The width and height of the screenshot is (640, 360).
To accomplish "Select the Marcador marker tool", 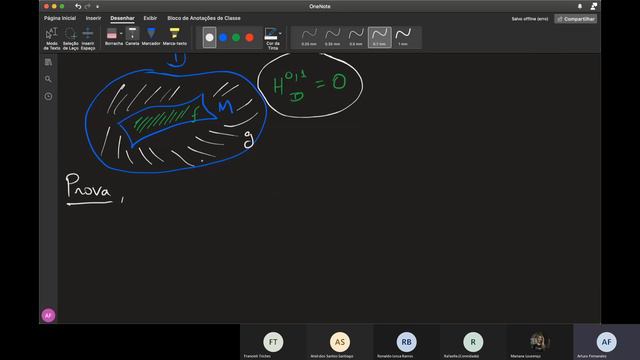I will pyautogui.click(x=151, y=36).
